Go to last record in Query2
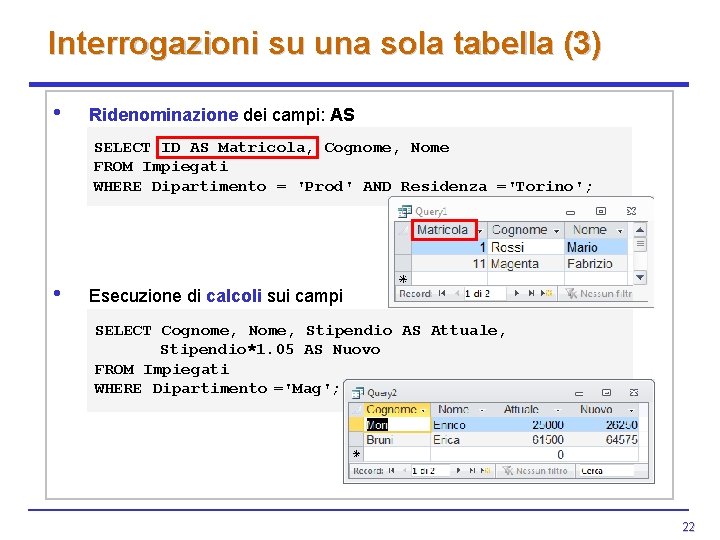 pos(472,471)
